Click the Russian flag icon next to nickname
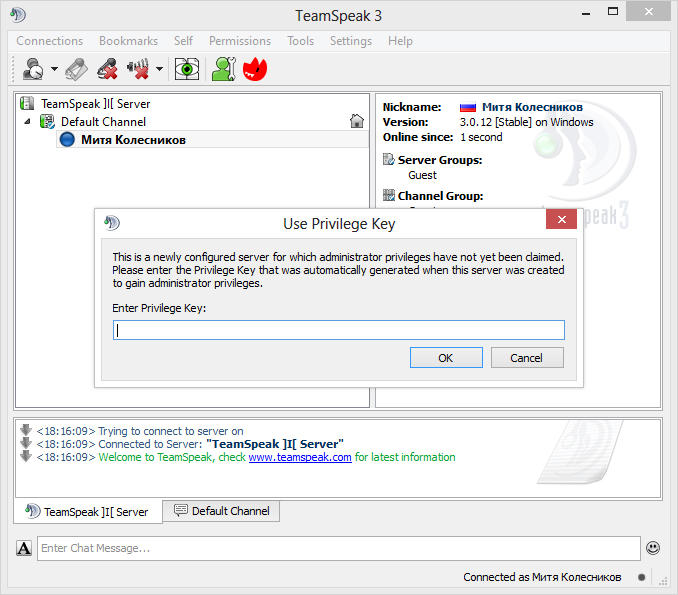The width and height of the screenshot is (678, 595). click(x=467, y=107)
